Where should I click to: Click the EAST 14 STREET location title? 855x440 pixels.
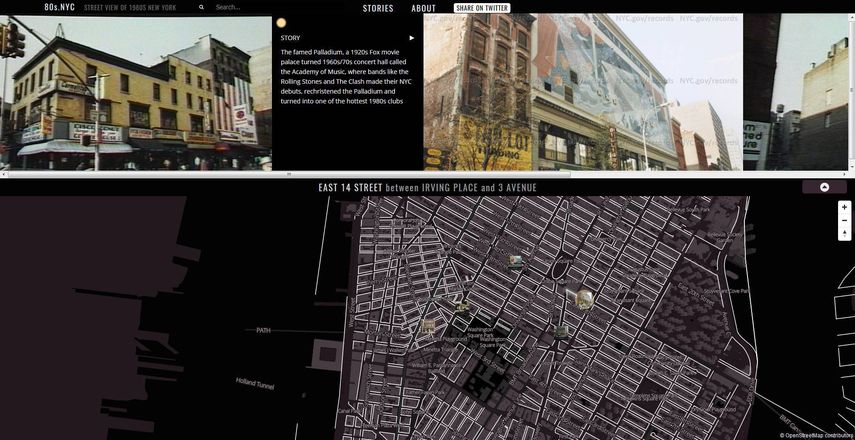(351, 188)
